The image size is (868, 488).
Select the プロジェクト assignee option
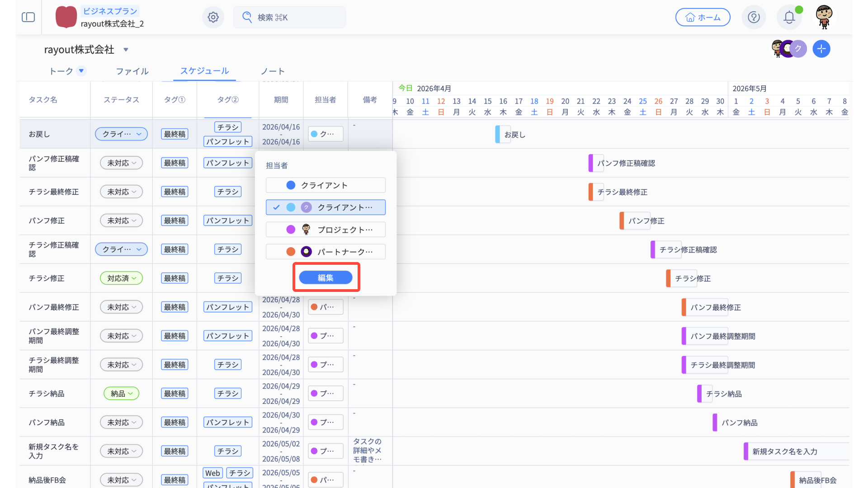(325, 230)
